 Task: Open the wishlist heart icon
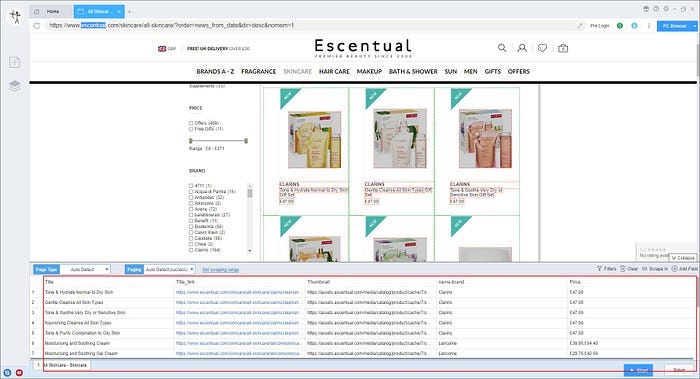tap(542, 48)
